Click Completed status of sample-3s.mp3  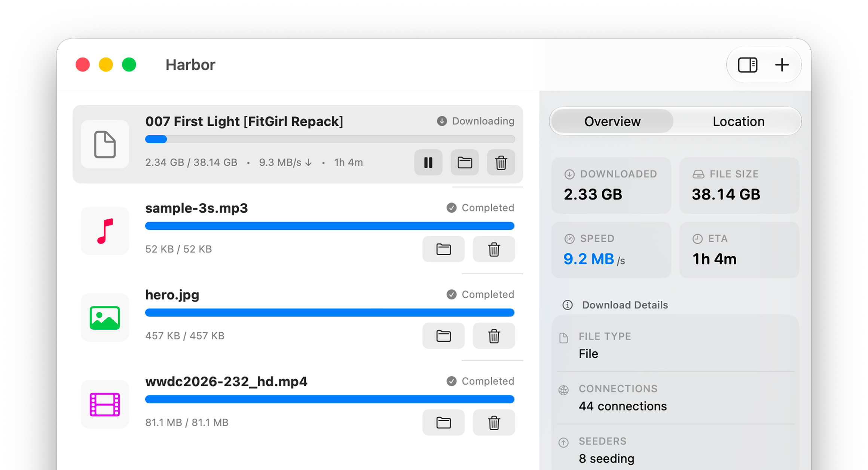coord(480,208)
